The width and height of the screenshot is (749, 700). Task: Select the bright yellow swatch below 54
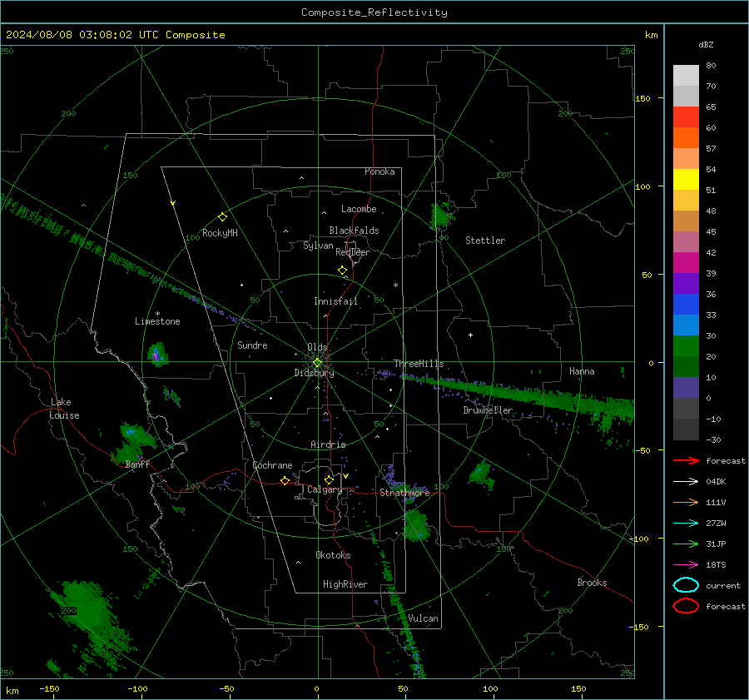point(686,180)
